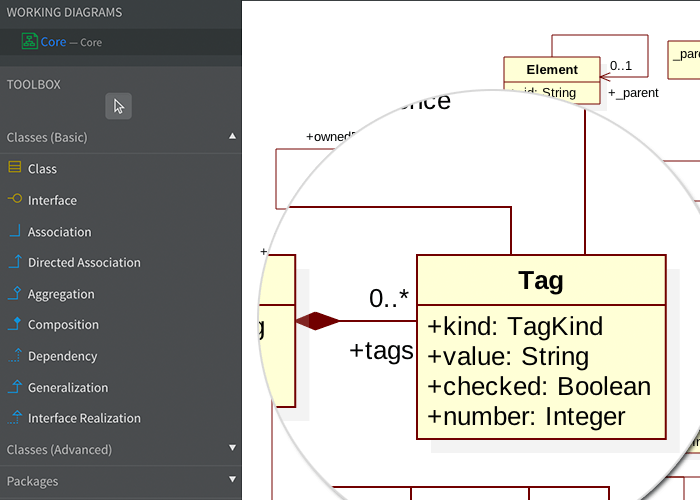Click the Interface Realization tool icon
The image size is (700, 500).
click(x=15, y=417)
